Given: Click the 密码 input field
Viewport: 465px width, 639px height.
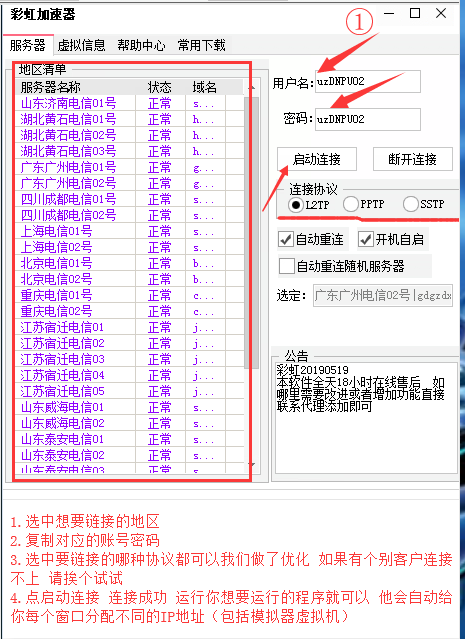Looking at the screenshot, I should click(x=368, y=119).
